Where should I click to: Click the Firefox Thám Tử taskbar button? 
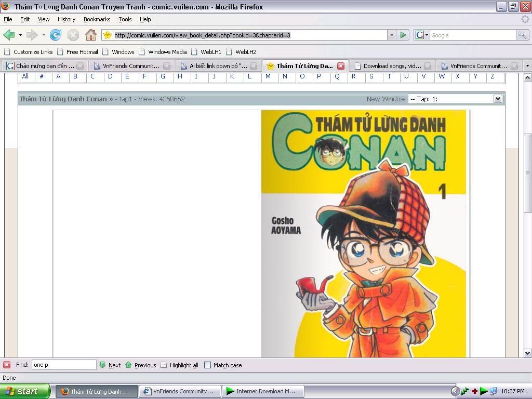coord(97,391)
